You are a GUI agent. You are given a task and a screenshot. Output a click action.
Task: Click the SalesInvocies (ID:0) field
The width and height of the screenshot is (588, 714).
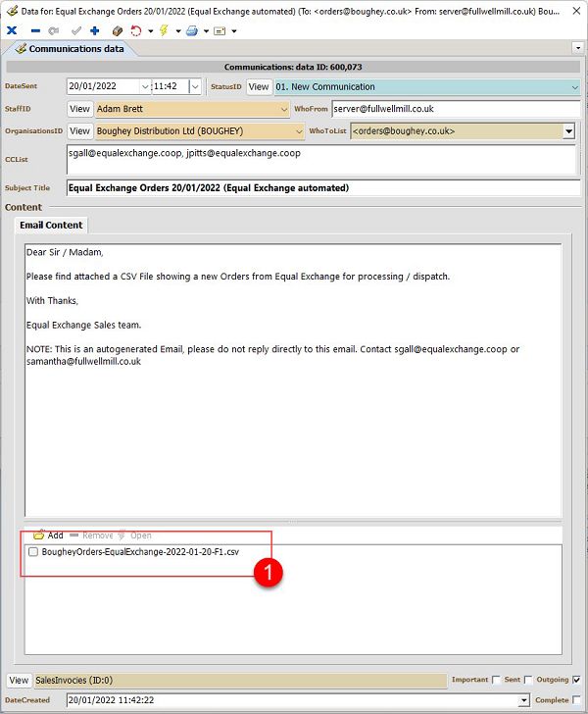tap(240, 681)
